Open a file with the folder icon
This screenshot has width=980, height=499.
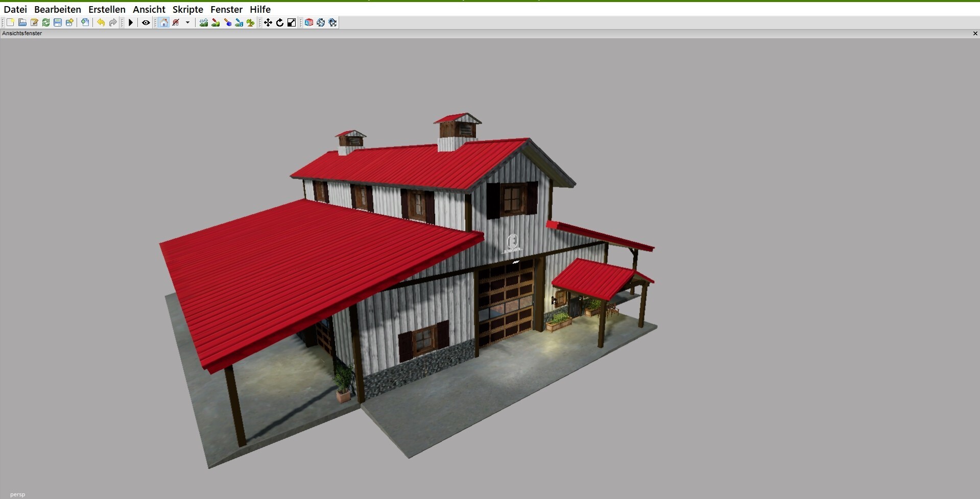[x=22, y=22]
